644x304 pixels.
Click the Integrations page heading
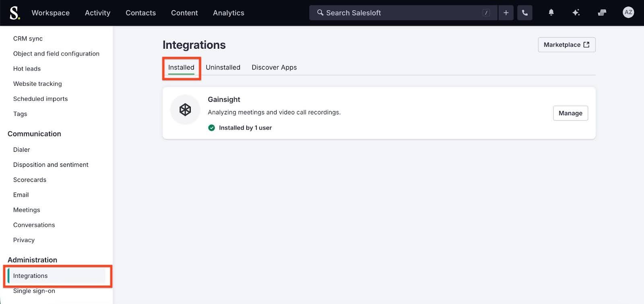pos(194,45)
